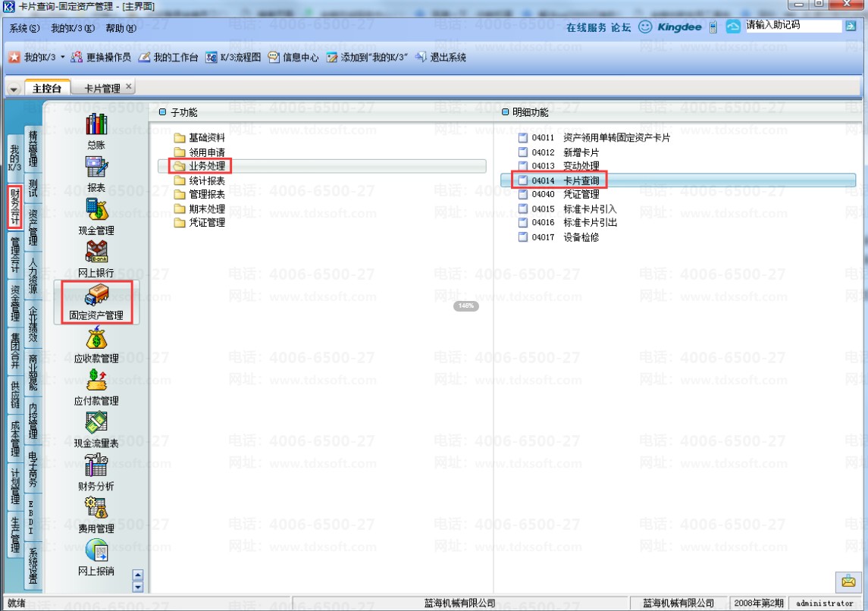Click the mail message icon at bottom right
The width and height of the screenshot is (868, 611).
coord(848,581)
